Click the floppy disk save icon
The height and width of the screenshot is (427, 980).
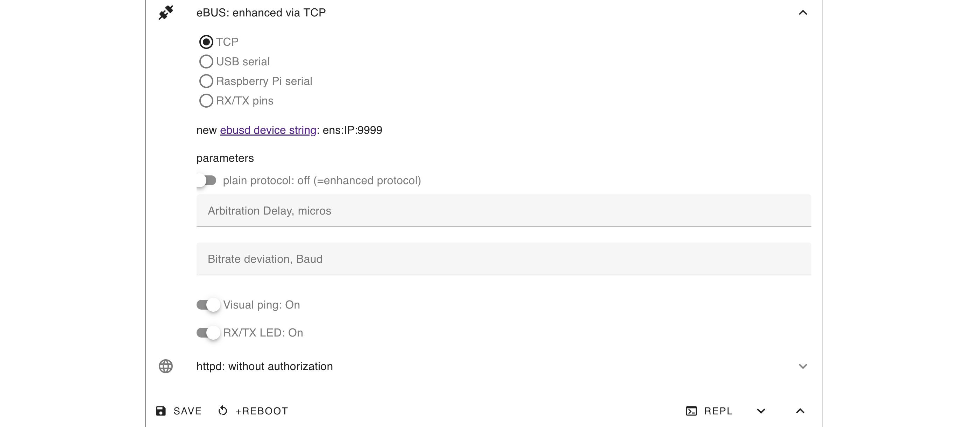click(x=161, y=411)
